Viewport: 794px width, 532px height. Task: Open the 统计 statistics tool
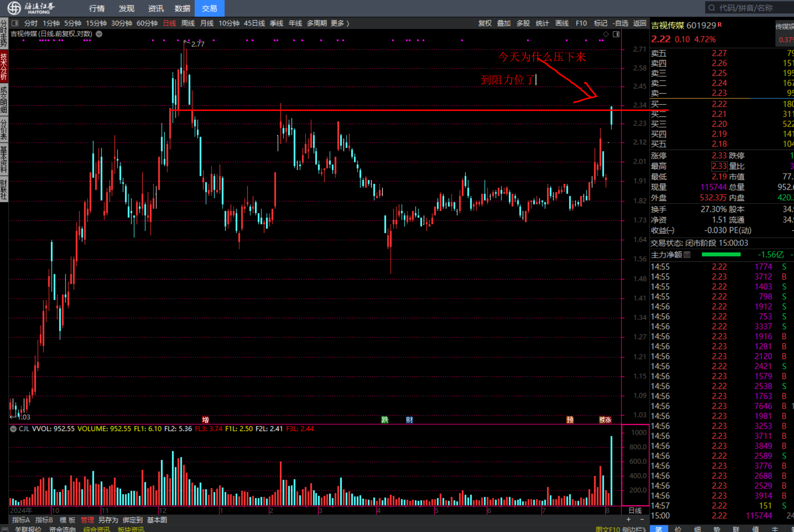[x=542, y=23]
